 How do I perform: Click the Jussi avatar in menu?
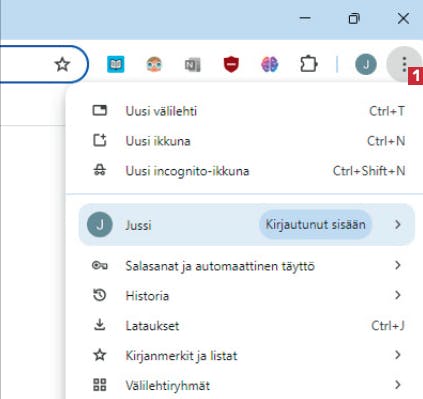100,224
